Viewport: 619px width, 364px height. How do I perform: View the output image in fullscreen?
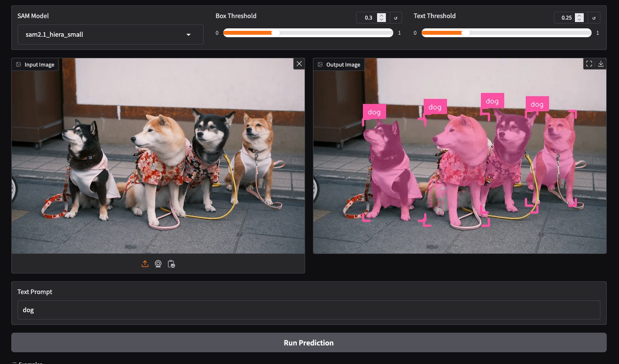tap(589, 64)
